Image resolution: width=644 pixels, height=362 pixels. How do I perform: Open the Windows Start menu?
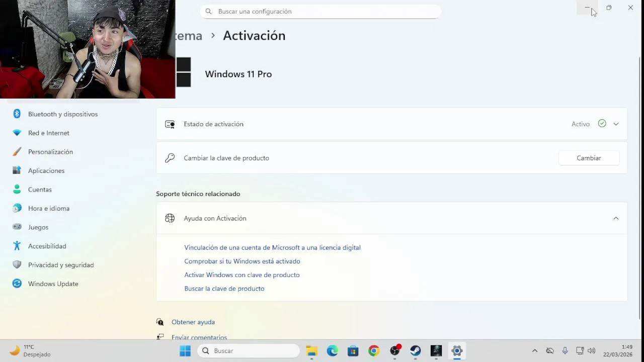click(x=185, y=351)
